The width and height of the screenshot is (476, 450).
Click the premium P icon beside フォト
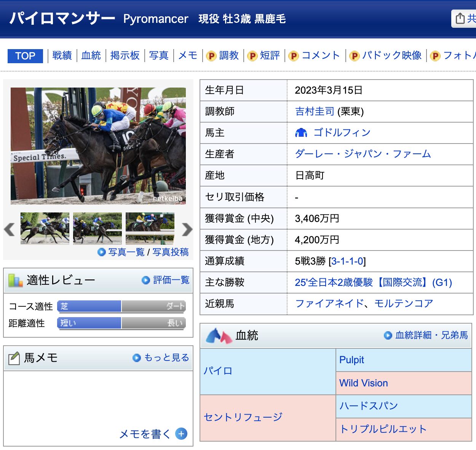point(435,56)
